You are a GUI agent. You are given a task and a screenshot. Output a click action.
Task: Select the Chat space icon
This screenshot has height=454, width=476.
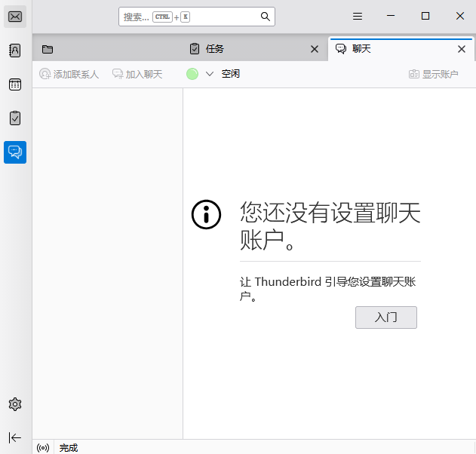[x=15, y=152]
